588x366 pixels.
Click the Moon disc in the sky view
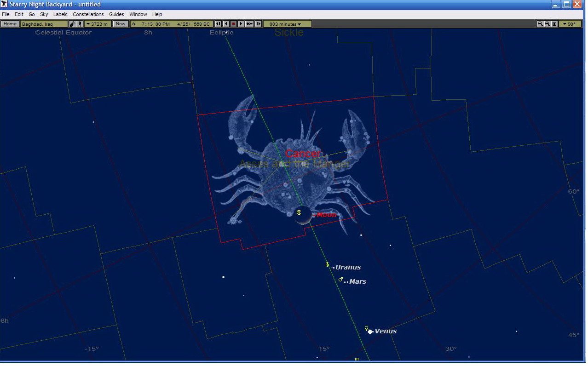302,216
